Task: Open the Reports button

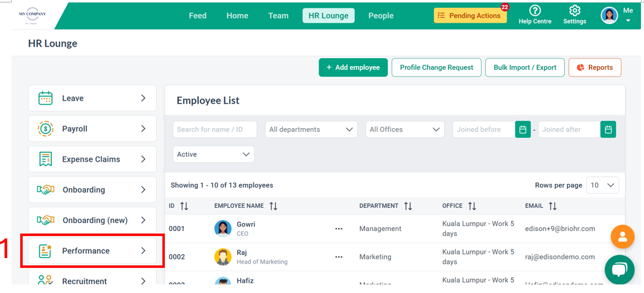Action: (x=595, y=67)
